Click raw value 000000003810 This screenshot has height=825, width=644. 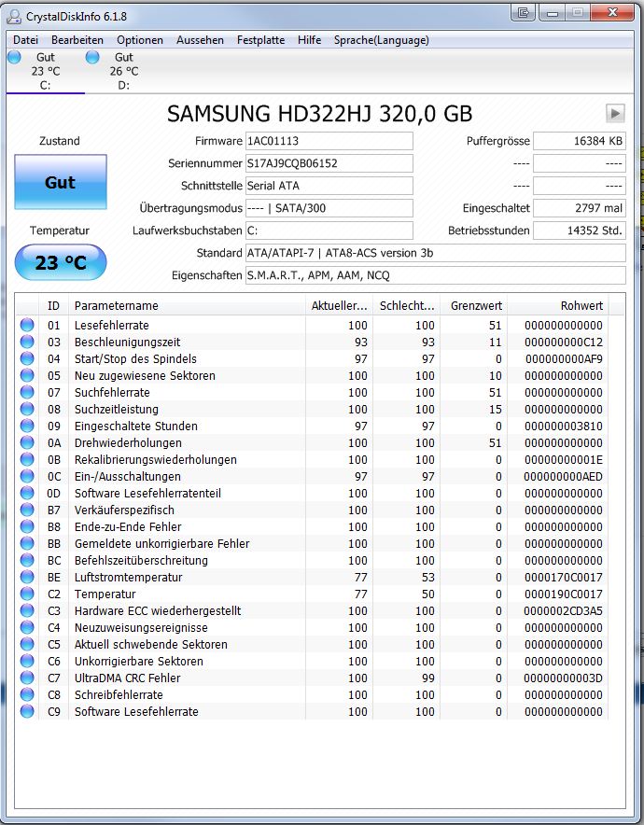point(564,426)
